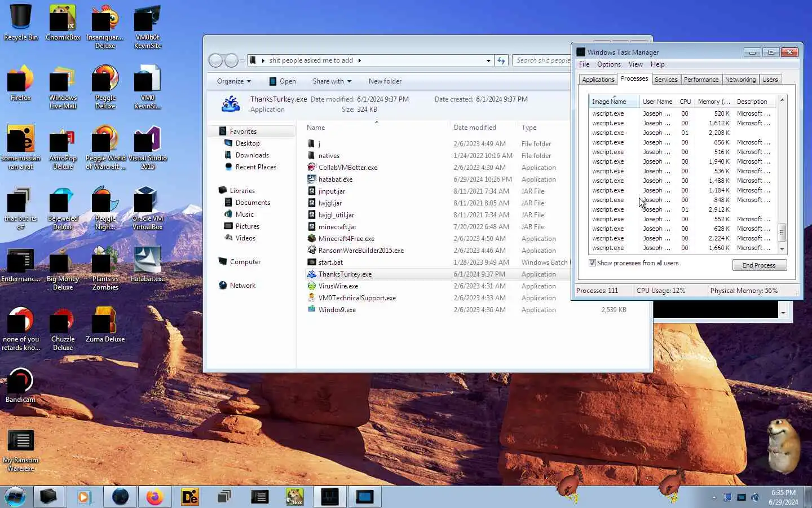The width and height of the screenshot is (812, 508).
Task: Expand the address bar history dropdown
Action: click(x=488, y=60)
